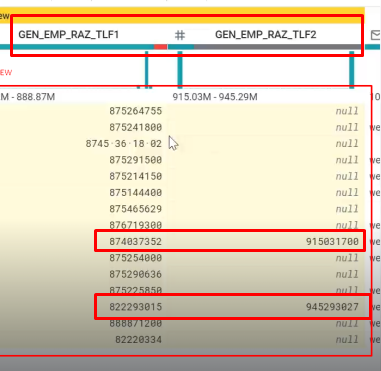Click the gray missing segment of TLF2 quality bar
The width and height of the screenshot is (381, 371).
click(279, 47)
